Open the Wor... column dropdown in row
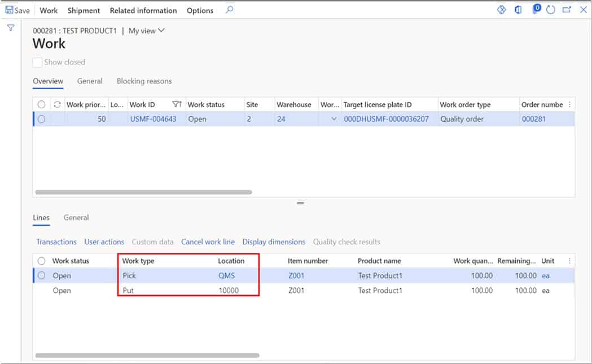592x364 pixels. (334, 119)
